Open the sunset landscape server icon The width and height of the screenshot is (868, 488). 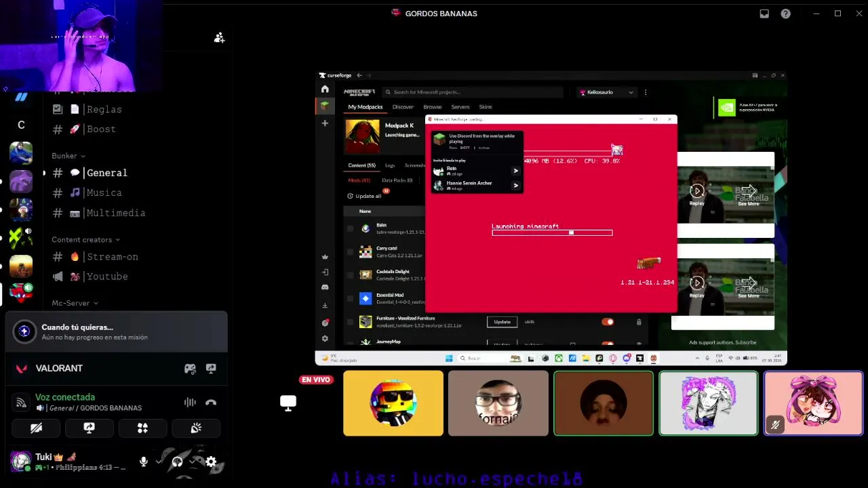(x=21, y=266)
